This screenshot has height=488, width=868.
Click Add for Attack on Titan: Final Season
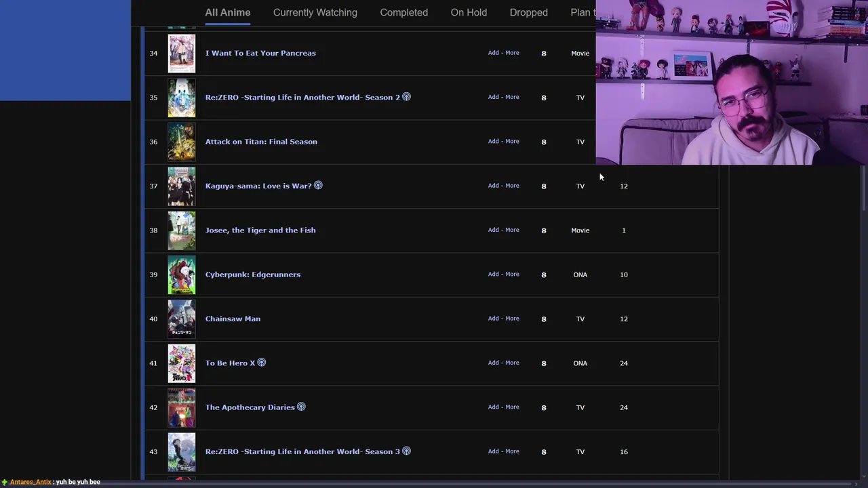[494, 142]
